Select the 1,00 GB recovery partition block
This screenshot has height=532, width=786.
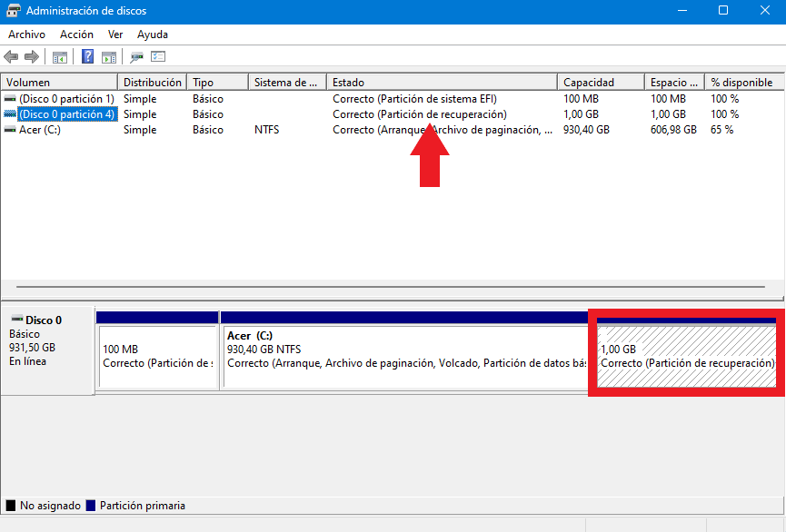687,351
